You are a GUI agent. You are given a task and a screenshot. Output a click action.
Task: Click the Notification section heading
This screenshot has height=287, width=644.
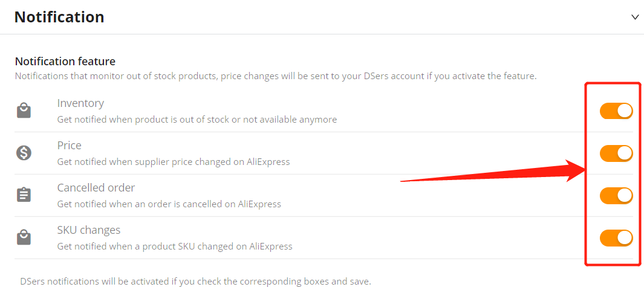tap(59, 17)
